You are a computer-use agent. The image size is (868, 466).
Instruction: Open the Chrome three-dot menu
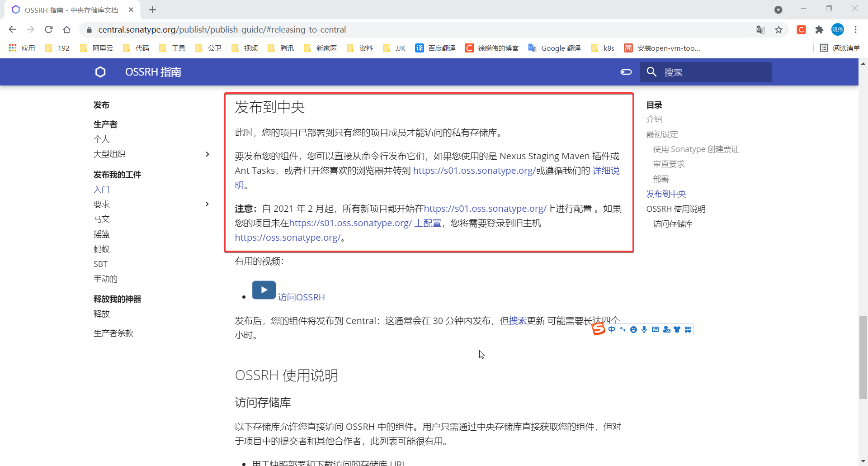(855, 29)
